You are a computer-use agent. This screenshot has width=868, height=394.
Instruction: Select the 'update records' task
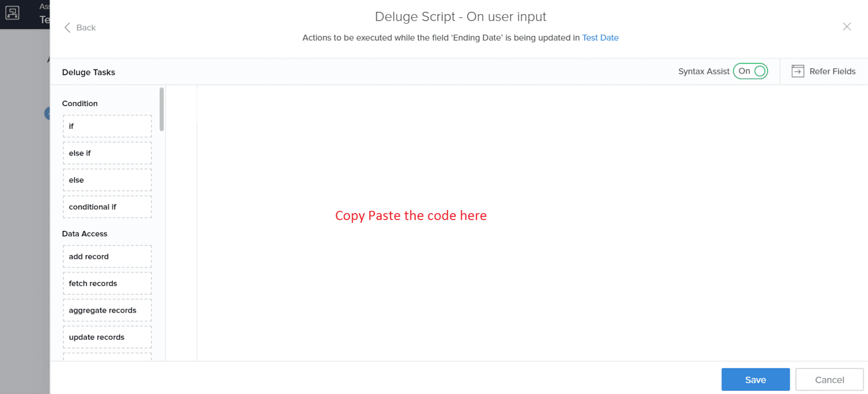(x=107, y=337)
